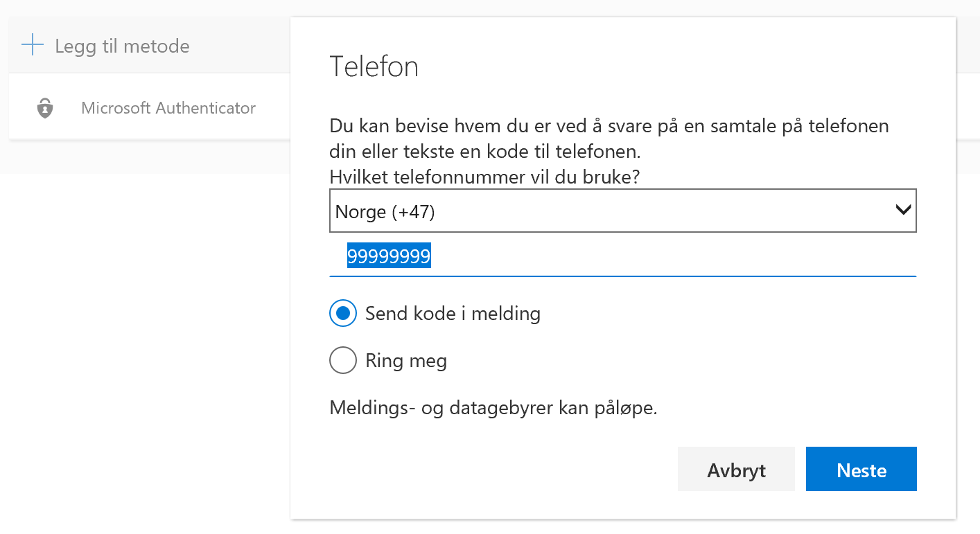
Task: Click the Meldings- og datagebyrer notice text
Action: tap(493, 407)
